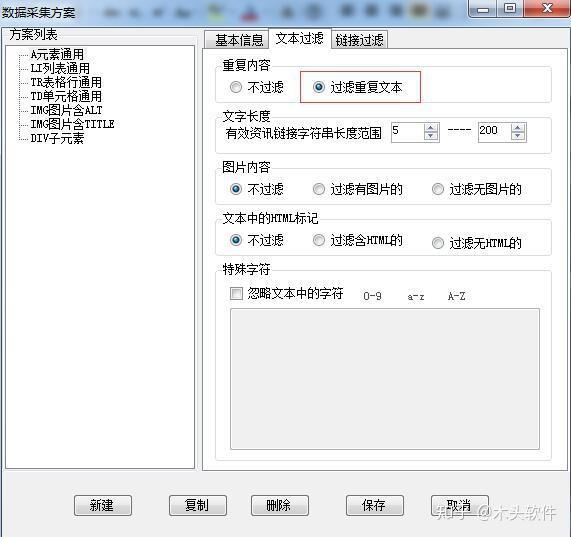This screenshot has height=537, width=571.
Task: Click the a-z character label
Action: click(416, 297)
